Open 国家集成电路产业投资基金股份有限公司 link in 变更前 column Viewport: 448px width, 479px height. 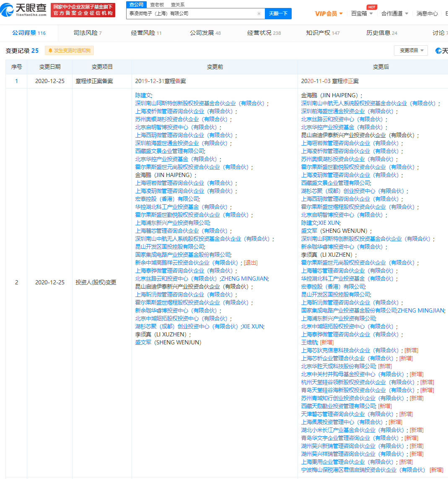click(x=182, y=255)
